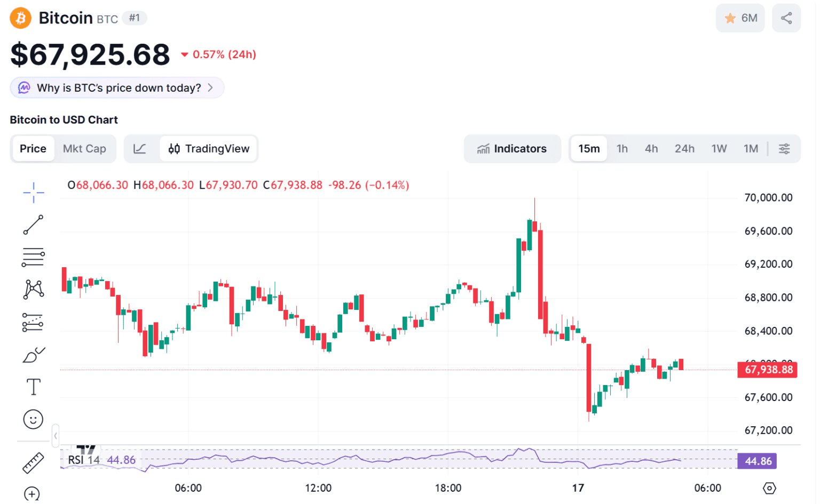This screenshot has height=504, width=820.
Task: Click the share icon button
Action: pos(786,18)
